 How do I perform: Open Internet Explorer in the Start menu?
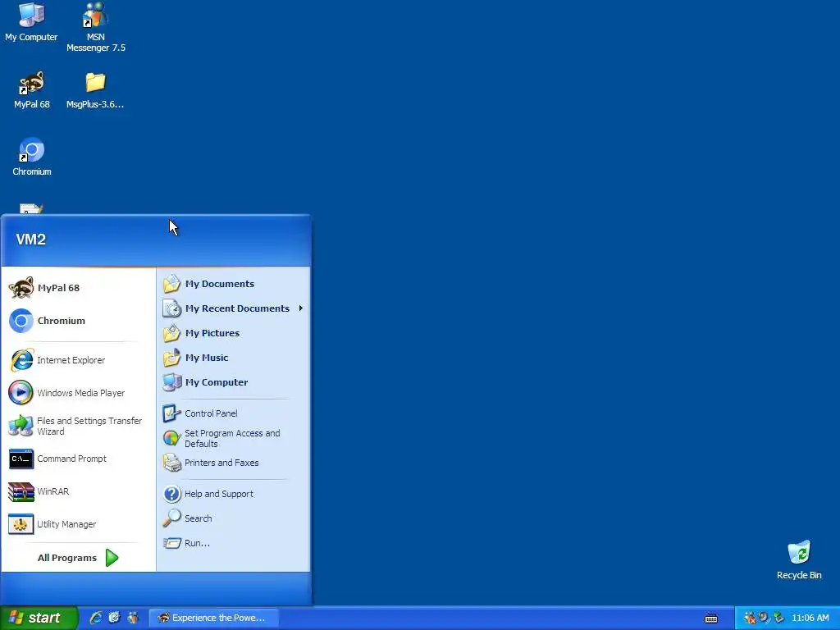click(78, 361)
